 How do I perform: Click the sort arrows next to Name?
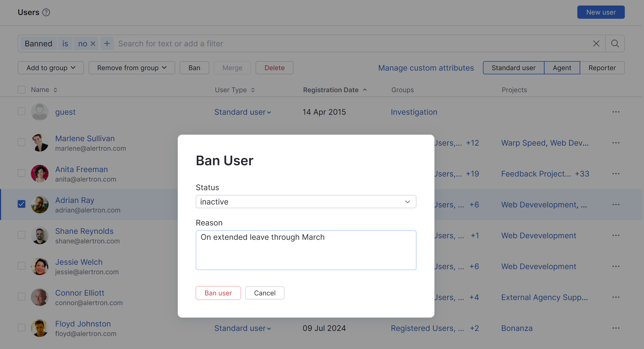point(55,90)
